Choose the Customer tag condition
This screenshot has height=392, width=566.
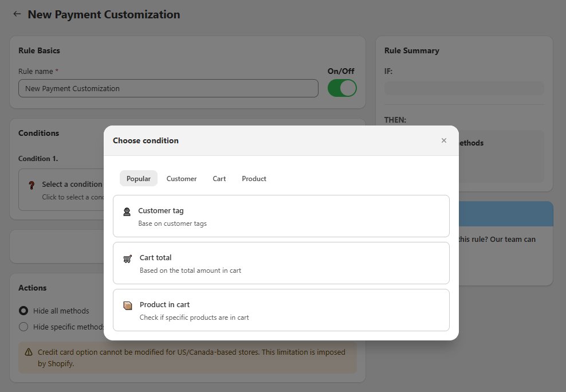click(x=281, y=216)
